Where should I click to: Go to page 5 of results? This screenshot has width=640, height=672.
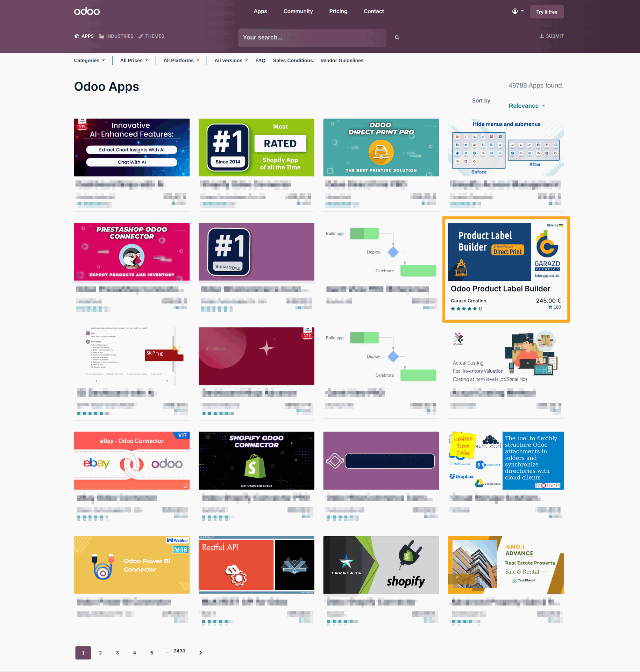tap(152, 653)
